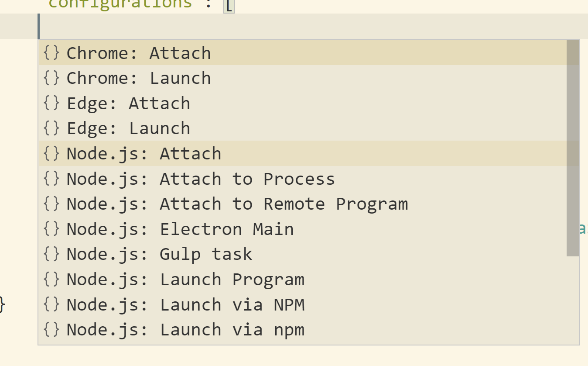This screenshot has height=366, width=588.
Task: Select Node.js: Launch via NPM
Action: (186, 304)
